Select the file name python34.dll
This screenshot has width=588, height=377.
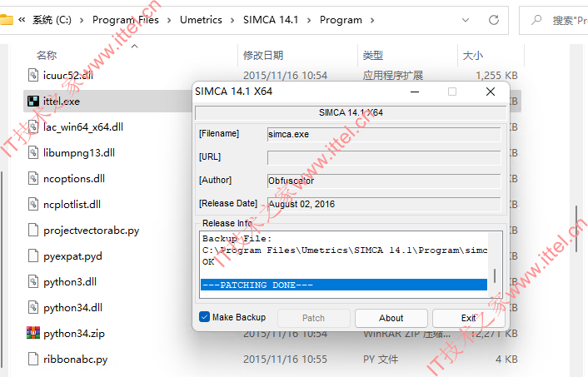point(72,308)
